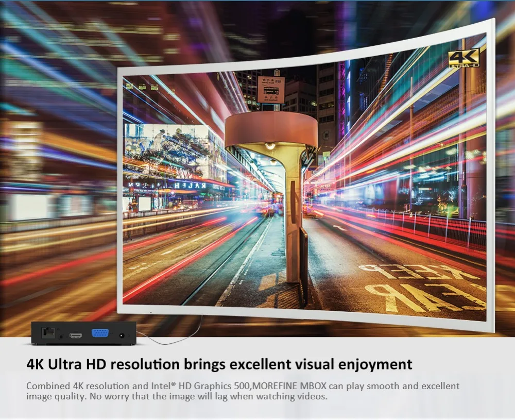Click the small dot on monitor's bottom bezel
The image size is (515, 420).
point(150,313)
